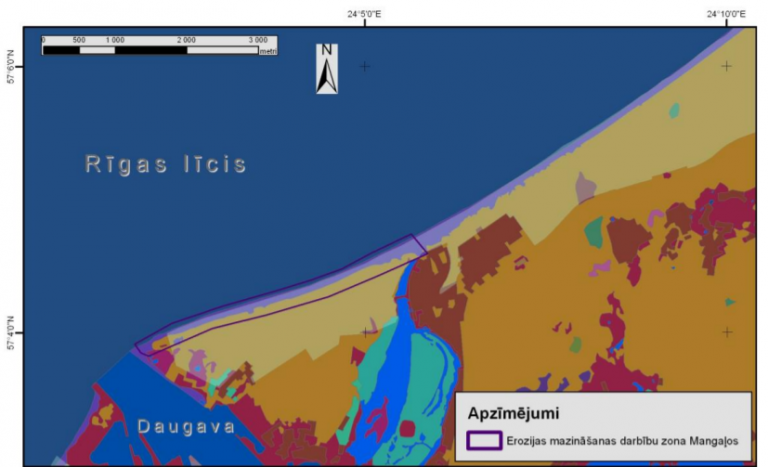Screen dimensions: 768x467
Task: Click the letter N above north arrow
Action: click(327, 50)
